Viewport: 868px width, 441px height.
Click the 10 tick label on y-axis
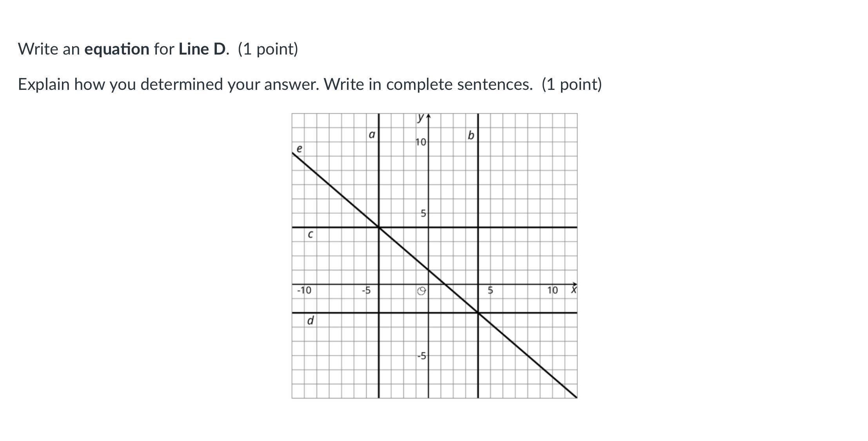[x=421, y=142]
